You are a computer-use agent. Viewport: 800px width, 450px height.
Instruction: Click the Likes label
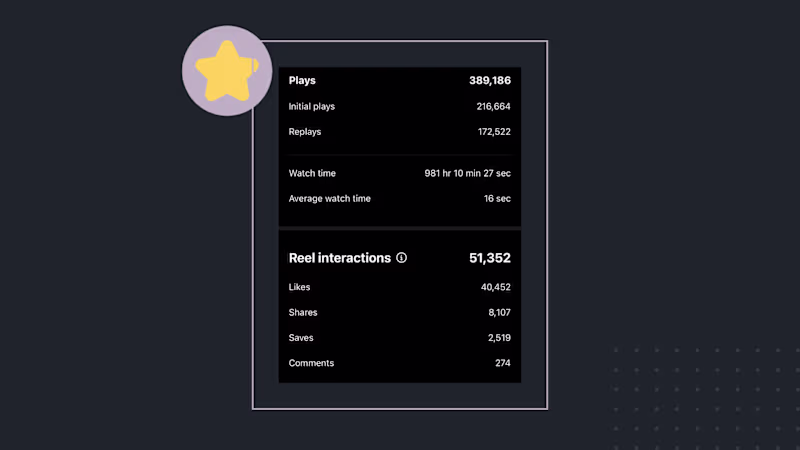tap(299, 287)
